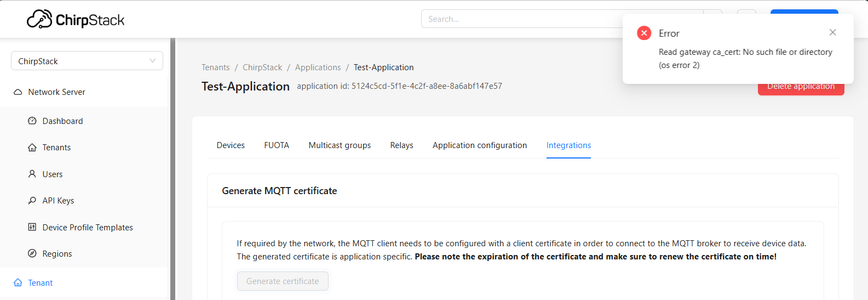Open the Relays tab
Screen dimensions: 868x300
[401, 145]
